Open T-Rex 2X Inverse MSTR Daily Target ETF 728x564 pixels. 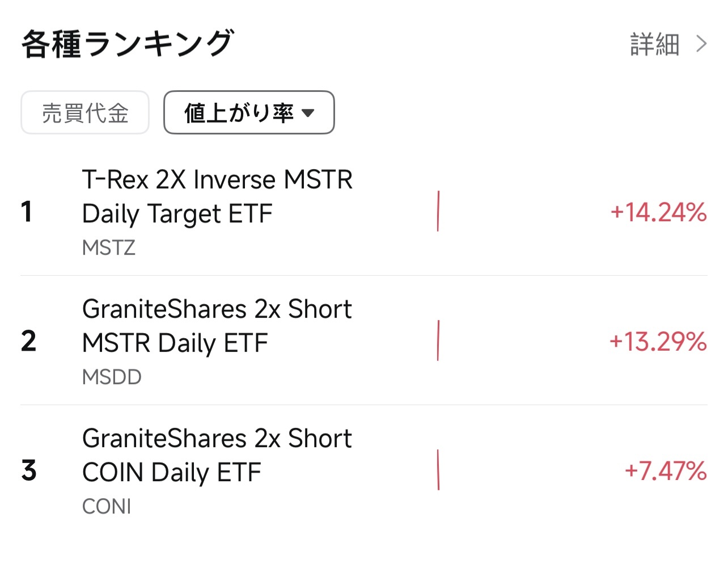[217, 196]
